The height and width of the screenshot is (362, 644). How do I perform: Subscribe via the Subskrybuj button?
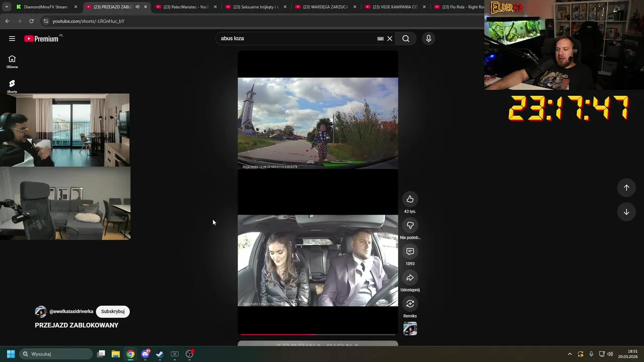point(113,311)
